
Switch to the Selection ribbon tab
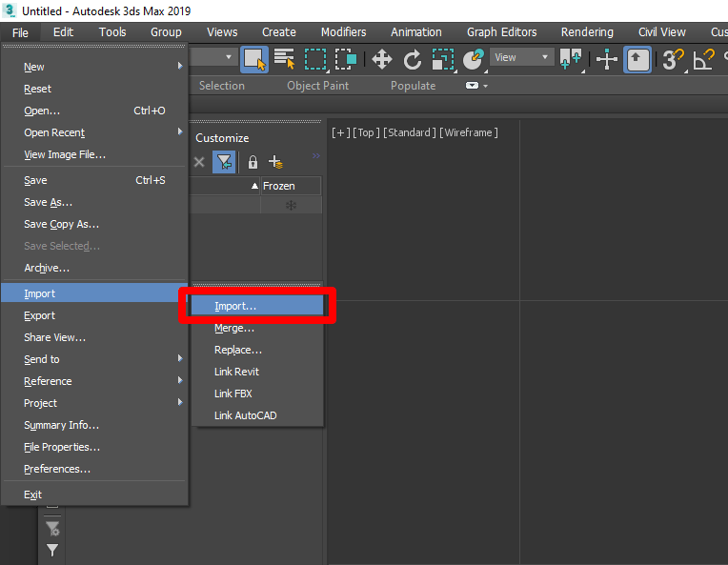coord(221,86)
